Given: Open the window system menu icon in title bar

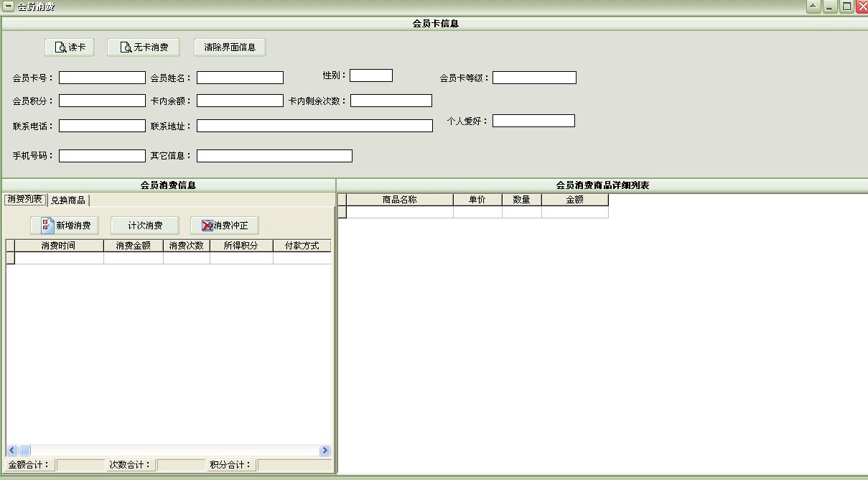Looking at the screenshot, I should 8,6.
